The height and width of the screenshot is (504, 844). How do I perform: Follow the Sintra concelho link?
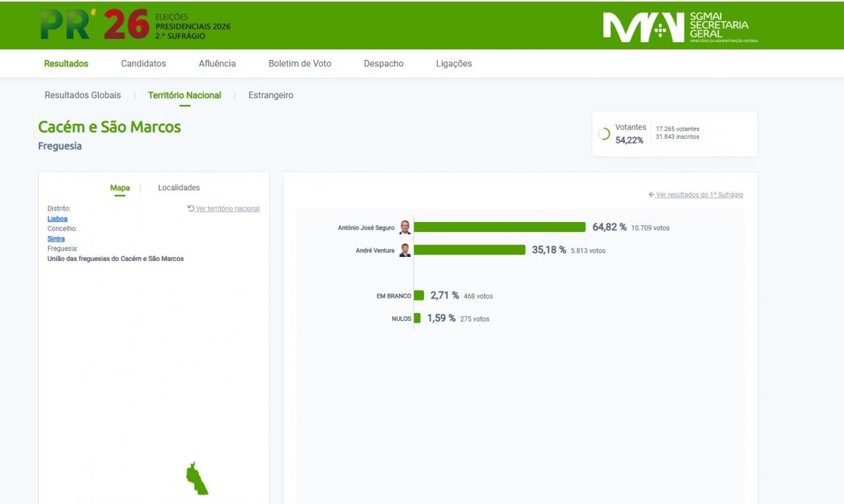(x=56, y=238)
